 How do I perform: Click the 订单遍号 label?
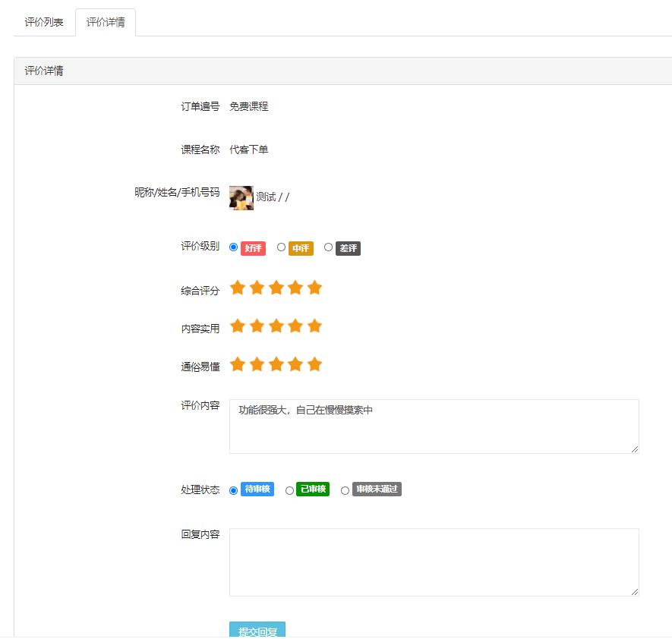pos(200,107)
